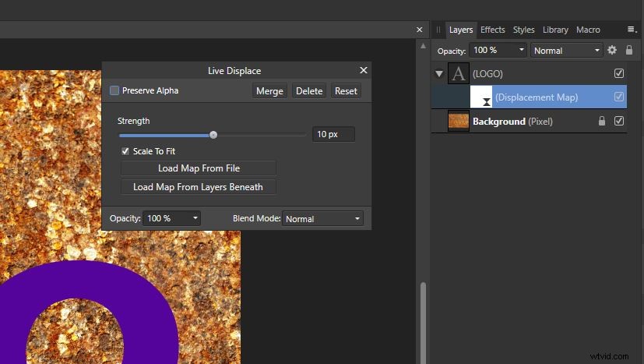Select the Background layer thumbnail
Image resolution: width=644 pixels, height=364 pixels.
click(x=459, y=122)
